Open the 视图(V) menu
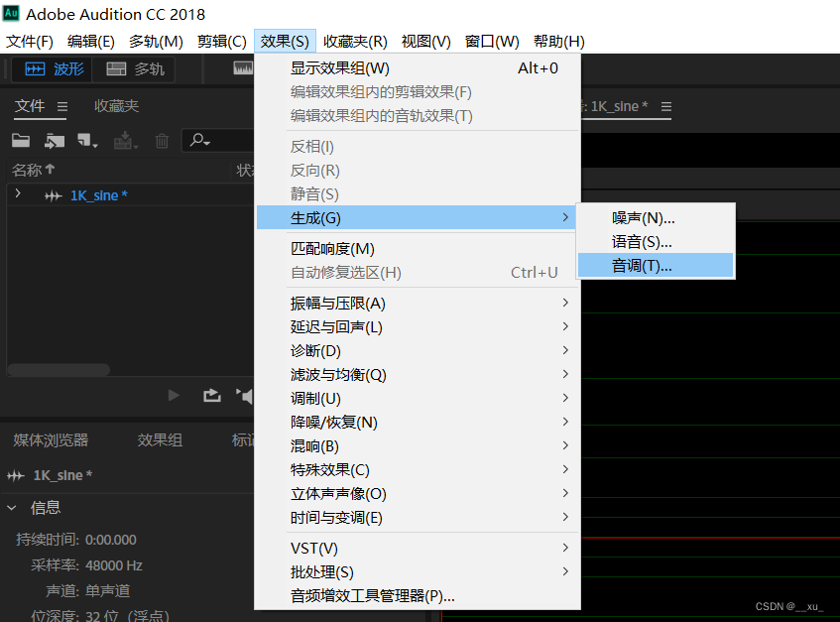The image size is (840, 622). 425,42
